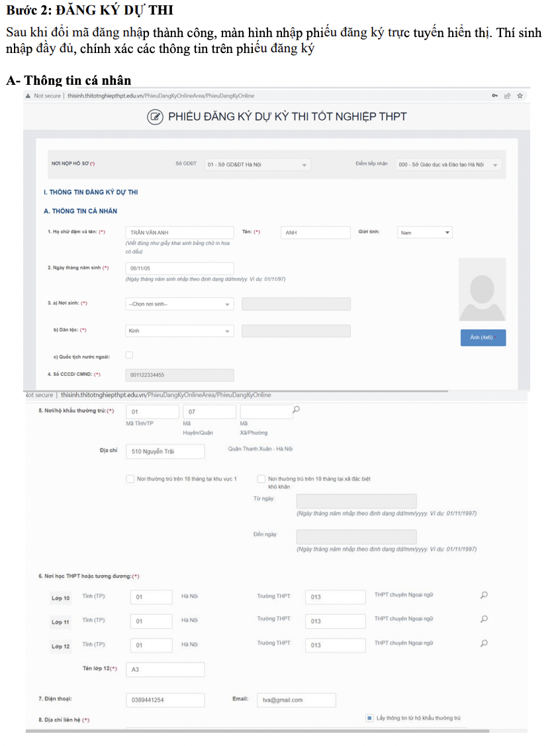Viewport: 560px width, 746px height.
Task: Click the Mã Tỉnh/TP field
Action: tap(153, 411)
